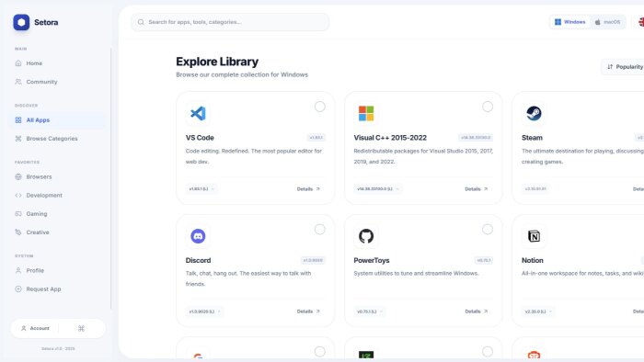Focus the search for apps field
Image resolution: width=644 pixels, height=362 pixels.
(230, 22)
